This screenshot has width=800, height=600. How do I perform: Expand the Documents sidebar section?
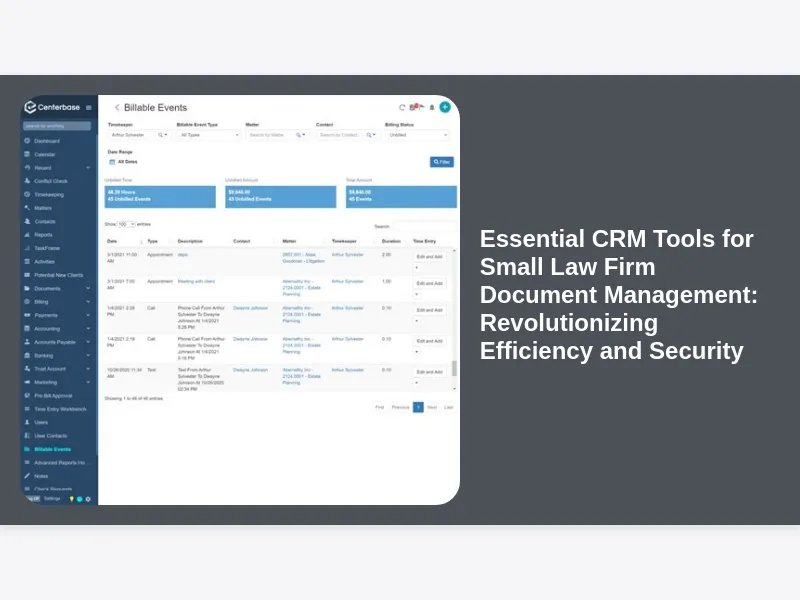pos(88,288)
